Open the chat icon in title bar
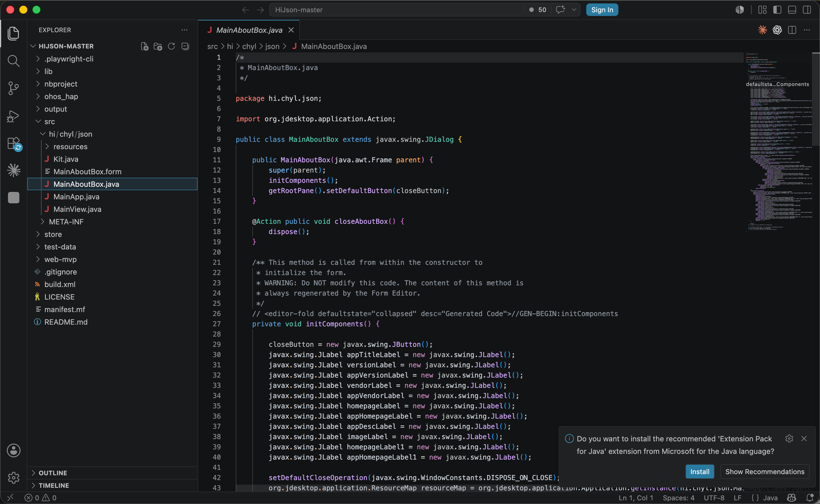The height and width of the screenshot is (504, 820). [x=560, y=10]
